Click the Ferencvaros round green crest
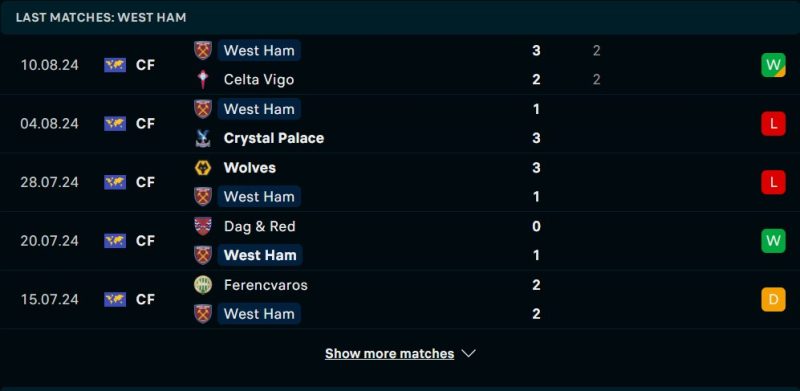The image size is (800, 391). [x=203, y=285]
